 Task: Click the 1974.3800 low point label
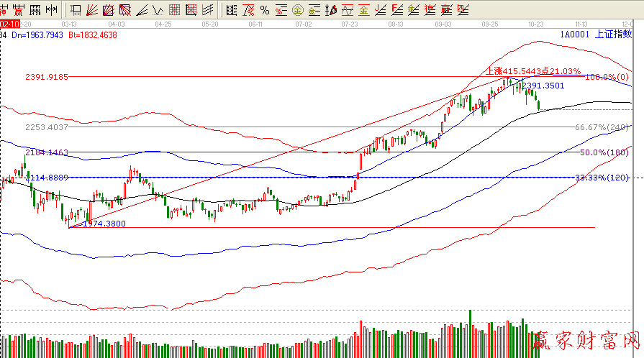pos(104,224)
